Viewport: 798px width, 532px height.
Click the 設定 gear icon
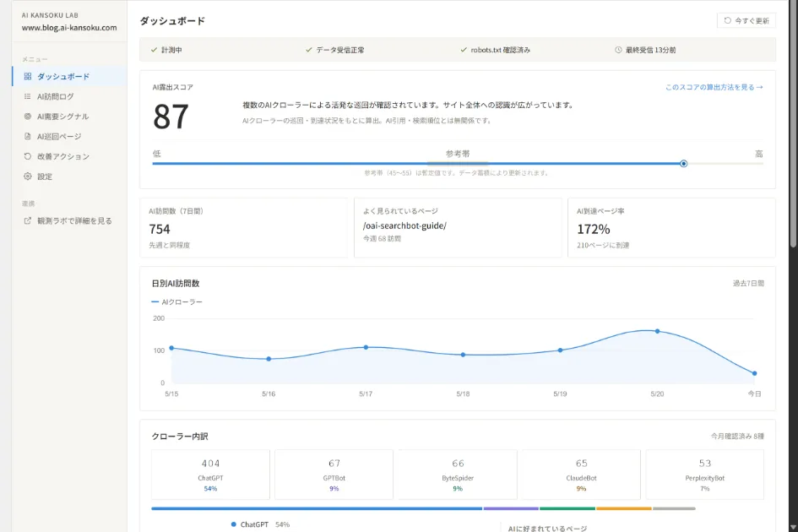pos(28,176)
